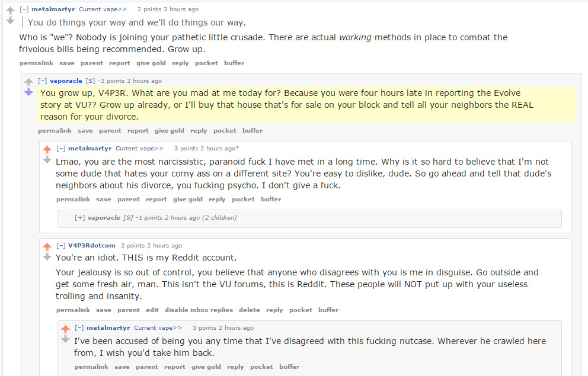Image resolution: width=588 pixels, height=376 pixels.
Task: Upvote vaporacle's highlighted 'You grow up' comment
Action: pyautogui.click(x=28, y=82)
